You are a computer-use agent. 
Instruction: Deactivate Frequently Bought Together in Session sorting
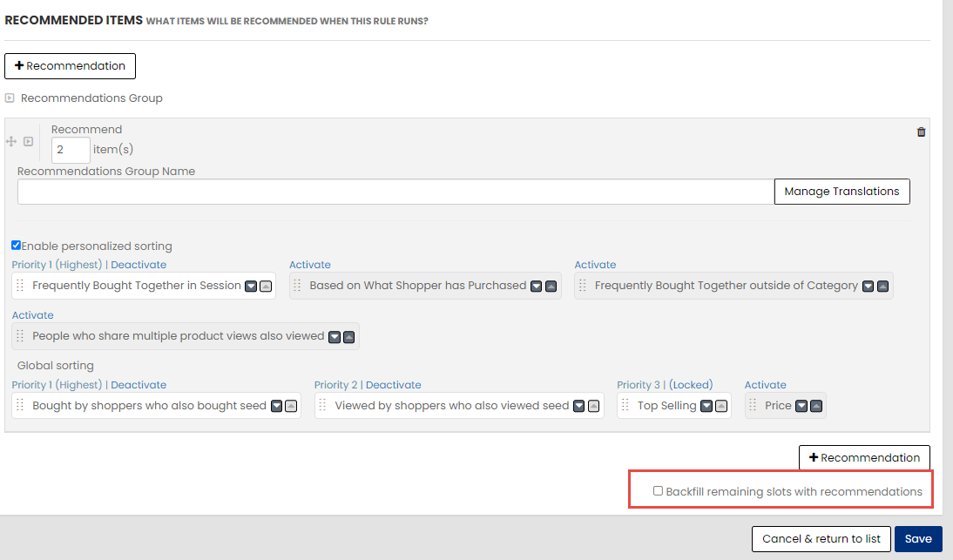click(139, 265)
